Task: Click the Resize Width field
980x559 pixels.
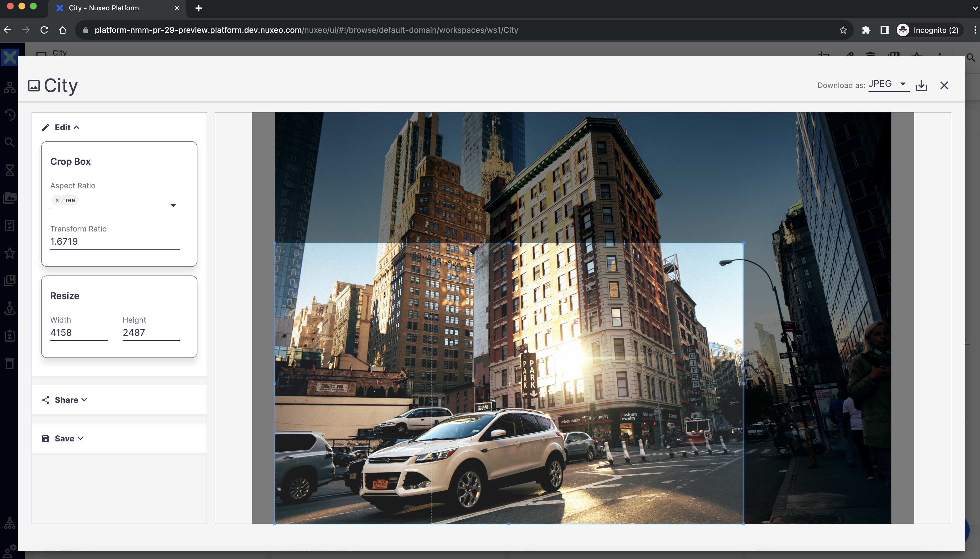Action: [x=79, y=332]
